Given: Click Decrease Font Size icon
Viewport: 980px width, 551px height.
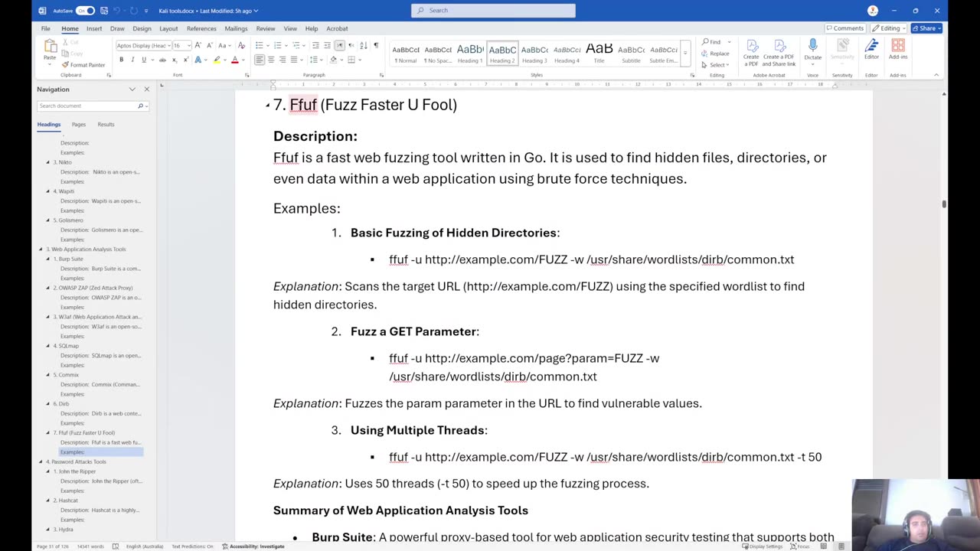Looking at the screenshot, I should tap(209, 46).
